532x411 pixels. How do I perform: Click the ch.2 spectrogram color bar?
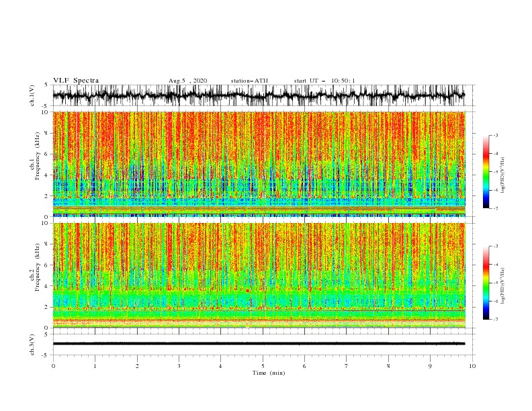coord(486,283)
